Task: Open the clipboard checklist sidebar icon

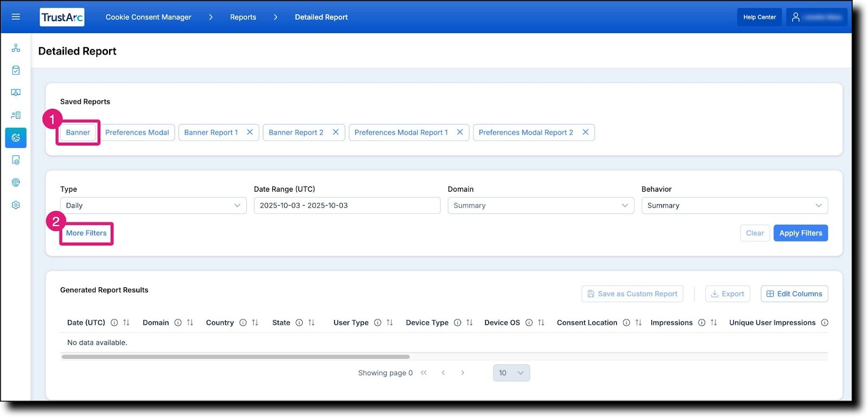Action: (16, 70)
